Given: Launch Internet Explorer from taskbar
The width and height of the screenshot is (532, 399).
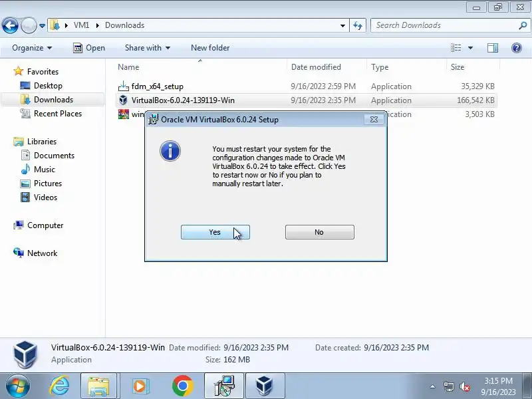Looking at the screenshot, I should (59, 386).
